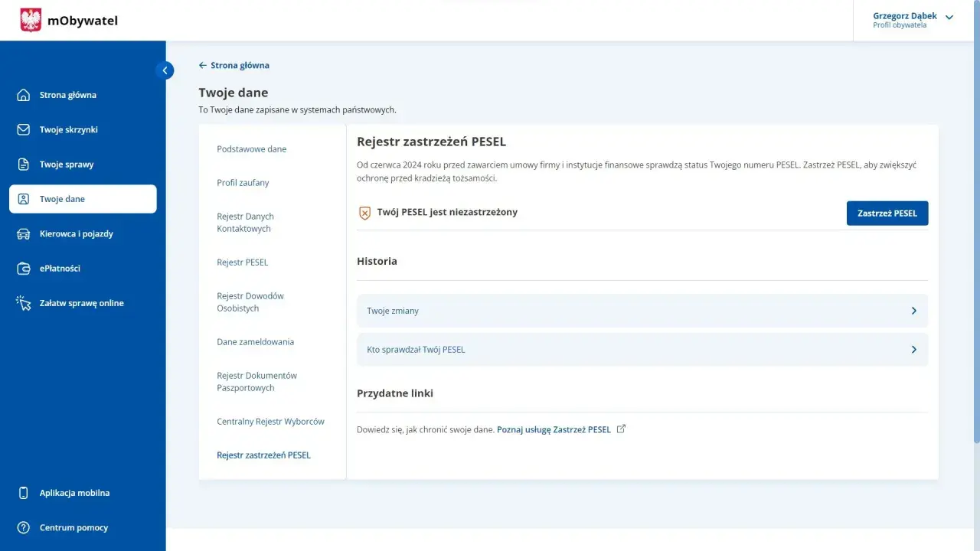Viewport: 980px width, 551px height.
Task: Open ePłatności in the sidebar
Action: point(83,269)
